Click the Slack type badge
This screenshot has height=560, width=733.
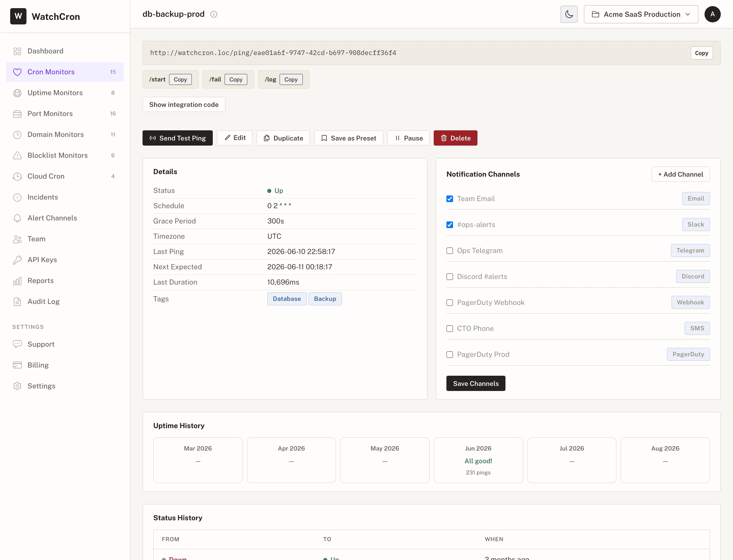(696, 225)
